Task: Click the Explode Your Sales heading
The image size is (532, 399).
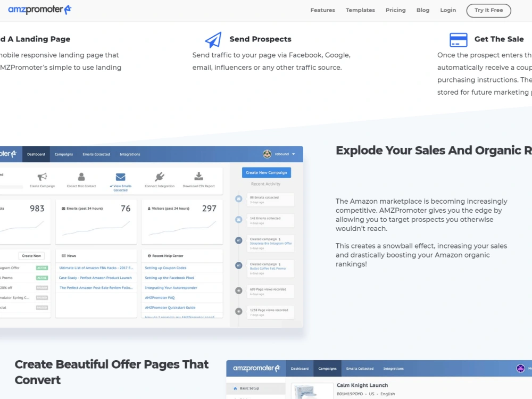Action: (x=434, y=151)
